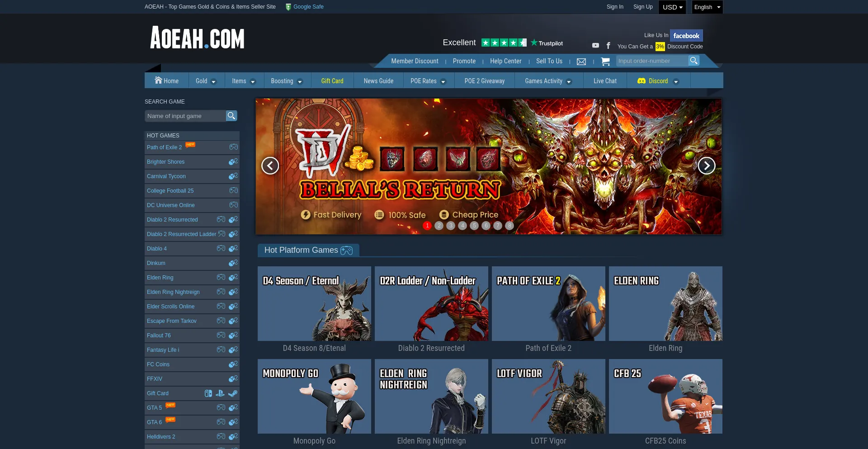The image size is (868, 449).
Task: Jump to banner slide 4
Action: coord(462,226)
